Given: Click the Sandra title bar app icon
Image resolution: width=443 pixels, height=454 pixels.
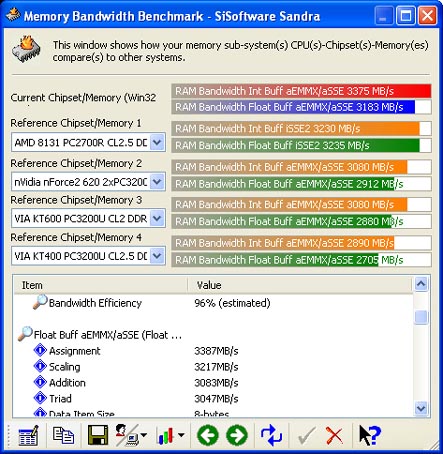Looking at the screenshot, I should pos(13,15).
